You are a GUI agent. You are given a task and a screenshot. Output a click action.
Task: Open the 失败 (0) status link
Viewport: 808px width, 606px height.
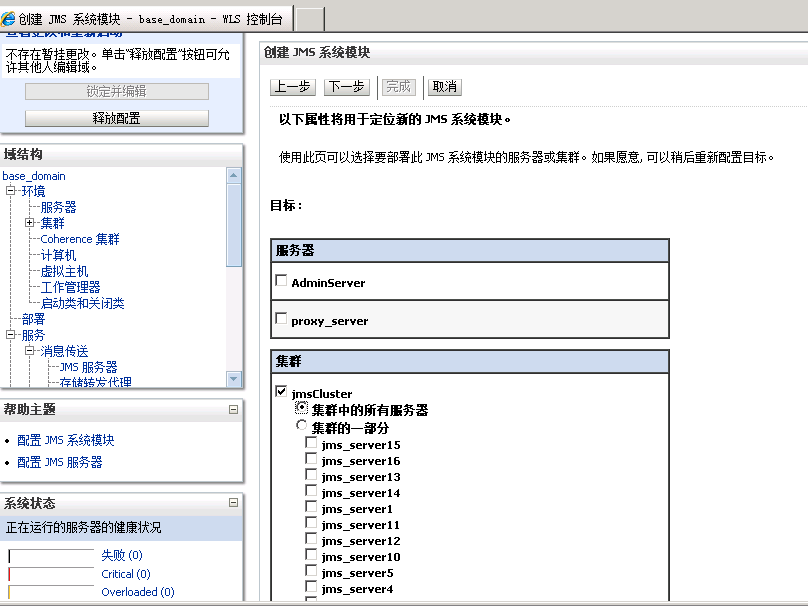coord(122,555)
